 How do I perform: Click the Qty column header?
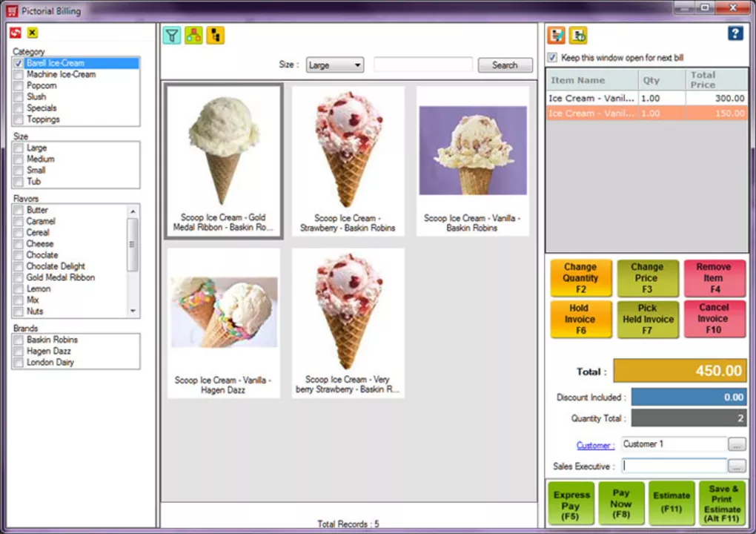(651, 80)
